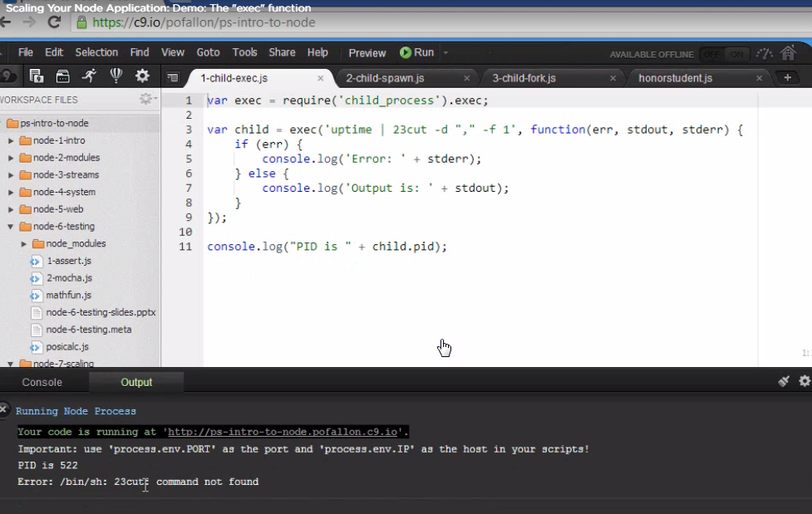Reload the page with the refresh icon
812x514 pixels.
(54, 22)
